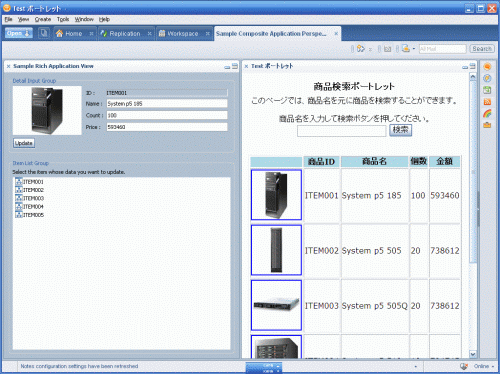Expand the search scope dropdown arrow
Screen dimensions: 500x374
[414, 49]
